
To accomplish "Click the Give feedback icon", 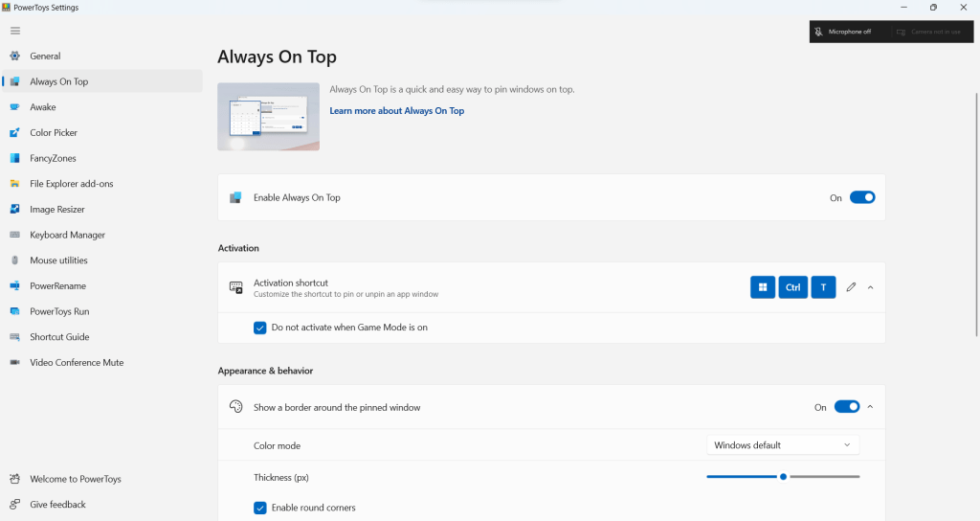I will (x=15, y=504).
